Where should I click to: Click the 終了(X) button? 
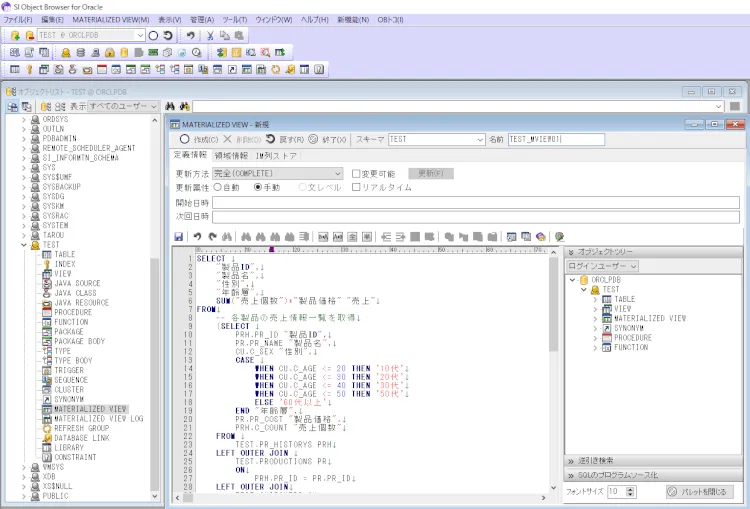[x=328, y=140]
